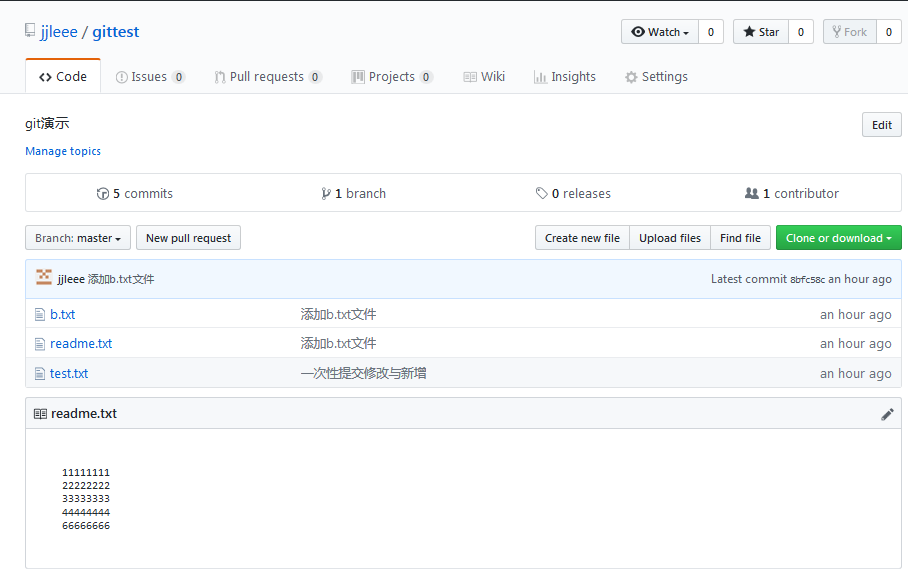The height and width of the screenshot is (578, 908).
Task: Open the Pull requests tab
Action: 268,76
